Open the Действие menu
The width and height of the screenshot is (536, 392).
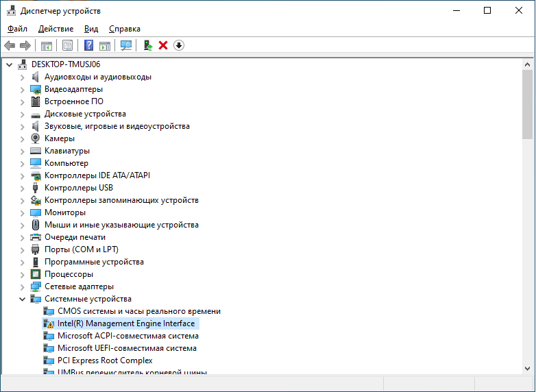tap(56, 29)
